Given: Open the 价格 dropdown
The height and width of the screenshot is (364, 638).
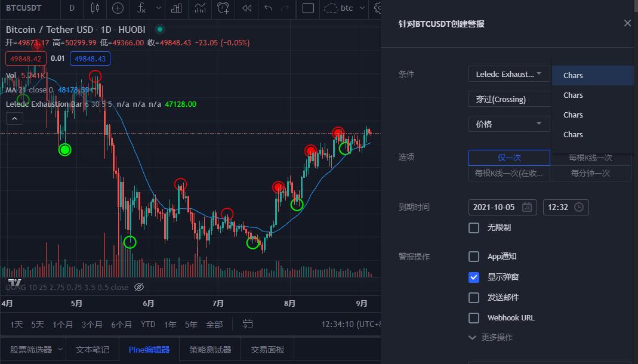Looking at the screenshot, I should 509,124.
